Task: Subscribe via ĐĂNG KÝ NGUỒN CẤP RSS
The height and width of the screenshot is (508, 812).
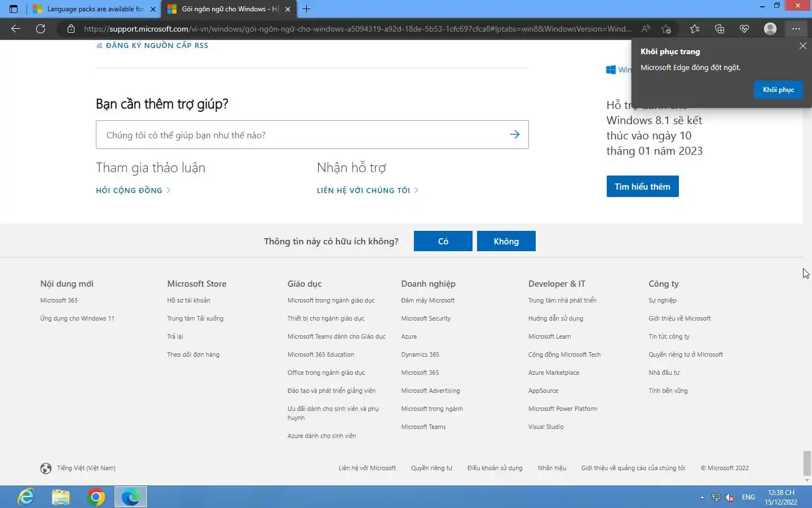Action: pos(152,45)
